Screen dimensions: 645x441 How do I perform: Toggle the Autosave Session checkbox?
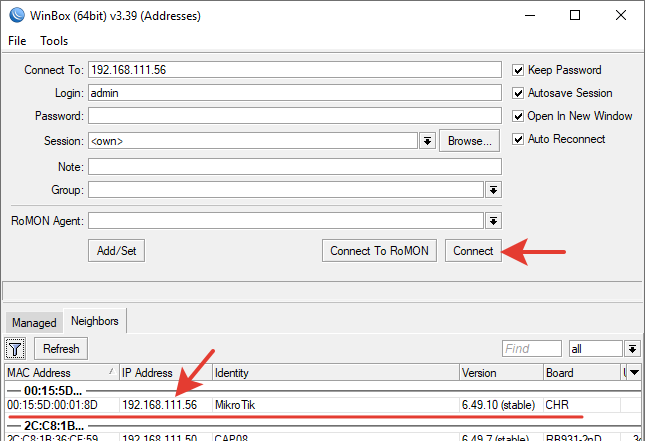(518, 93)
